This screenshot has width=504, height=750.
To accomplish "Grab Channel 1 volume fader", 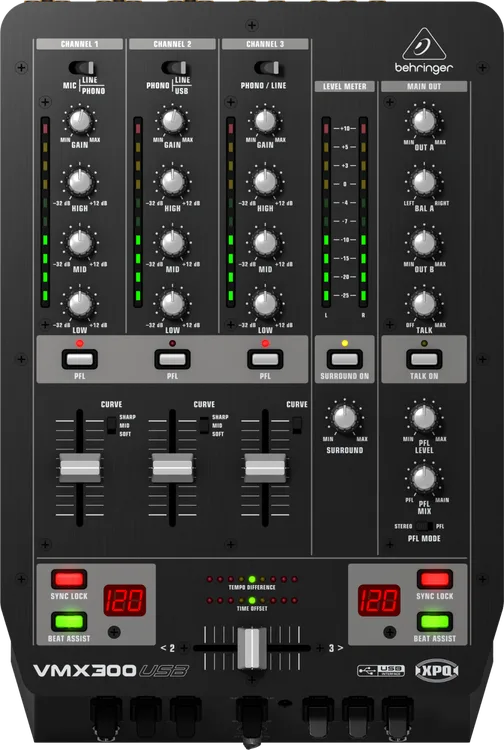I will [x=80, y=467].
